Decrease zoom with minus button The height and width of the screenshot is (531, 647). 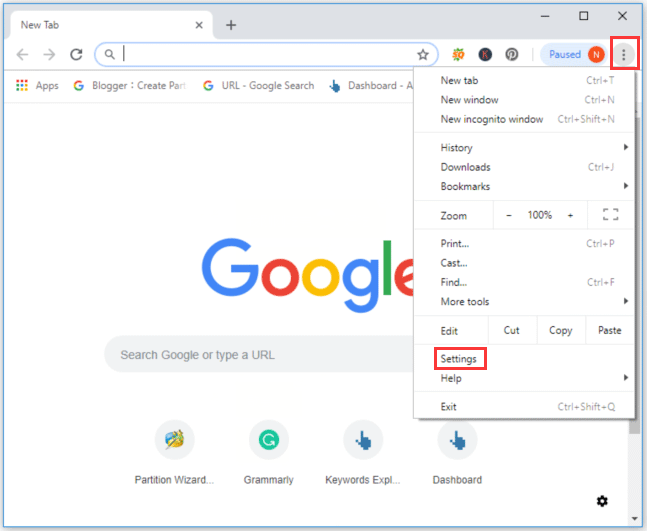(509, 215)
